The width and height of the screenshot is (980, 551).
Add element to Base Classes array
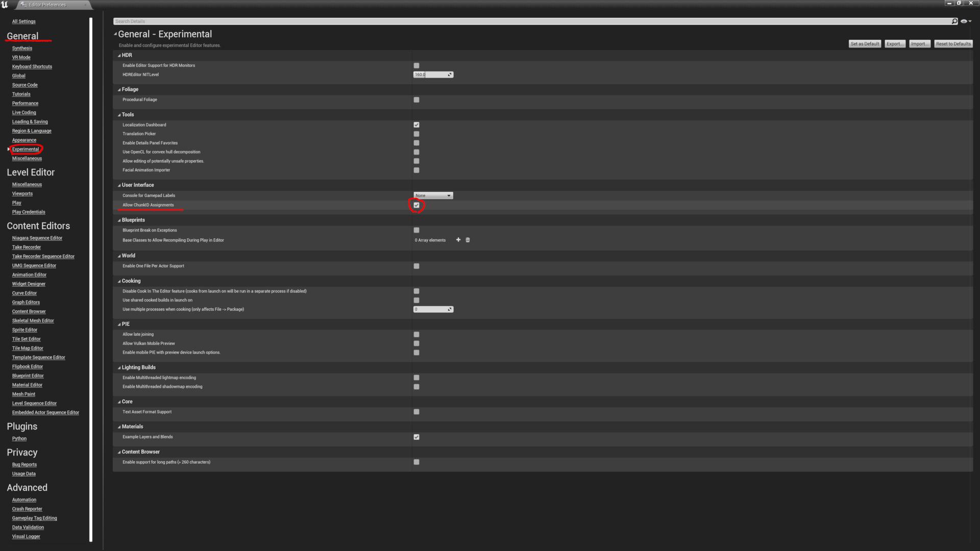click(x=458, y=240)
